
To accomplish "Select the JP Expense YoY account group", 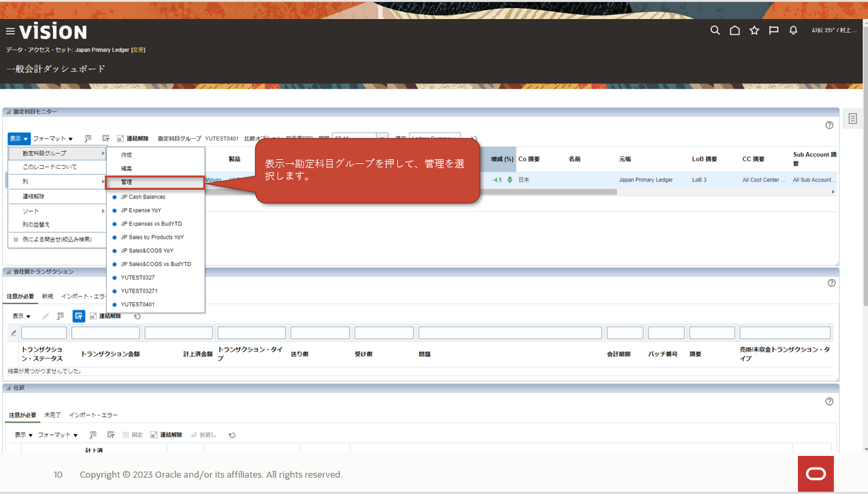I will point(141,210).
